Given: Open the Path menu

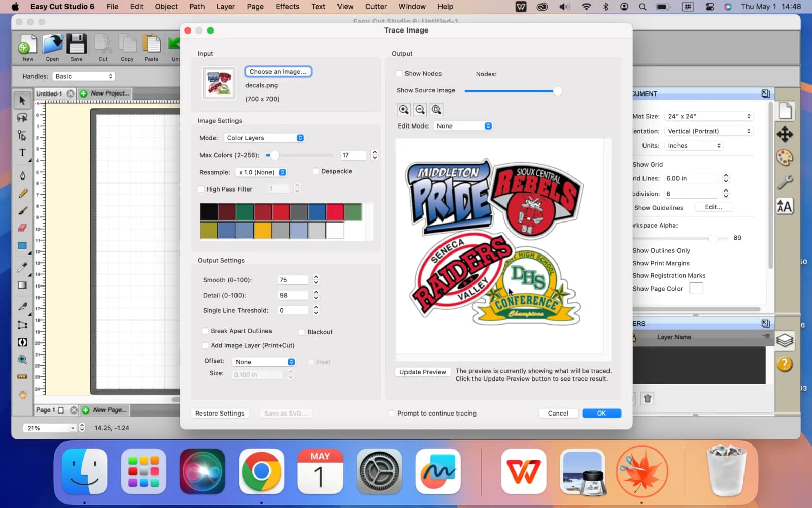Looking at the screenshot, I should pyautogui.click(x=197, y=7).
